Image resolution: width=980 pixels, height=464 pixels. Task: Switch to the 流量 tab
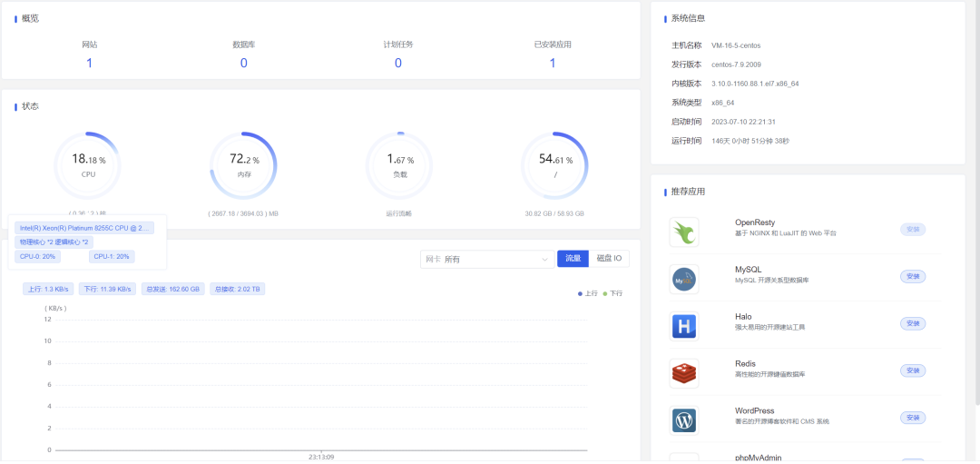pos(573,259)
